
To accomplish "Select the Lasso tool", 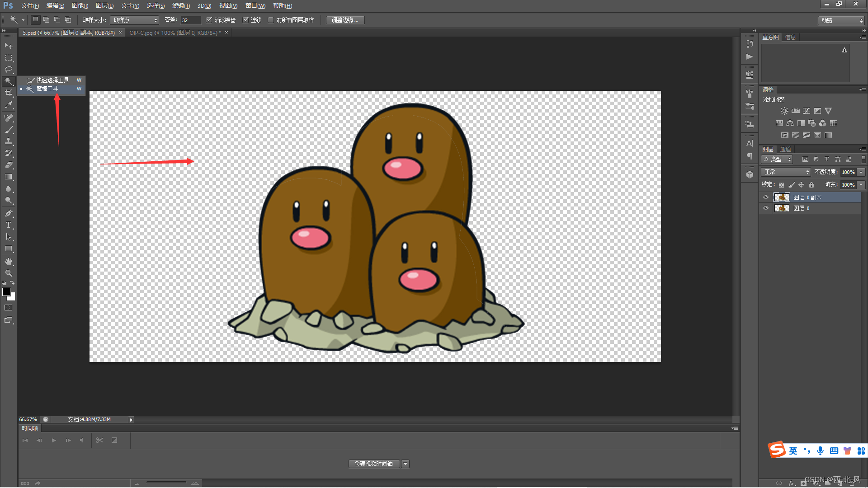I will [9, 70].
